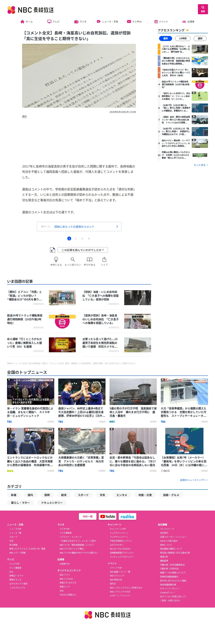Open ranking item 10 阿蘇山 eruption alert article
Viewport: 215px width, 644px height.
click(x=183, y=155)
